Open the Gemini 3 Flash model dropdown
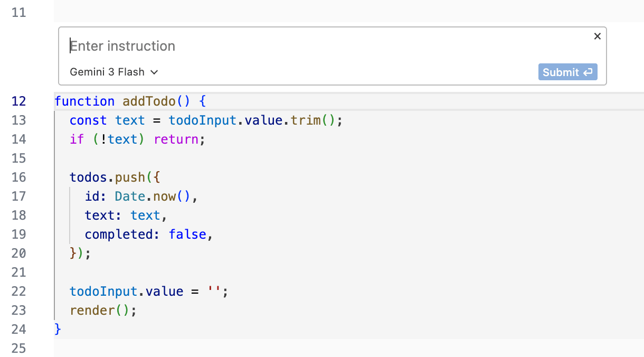The width and height of the screenshot is (644, 357). point(114,72)
